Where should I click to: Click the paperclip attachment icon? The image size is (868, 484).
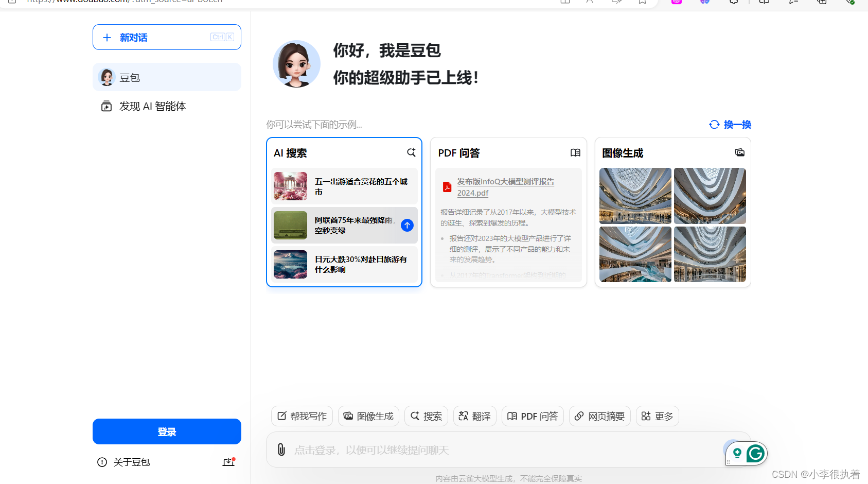[x=281, y=450]
